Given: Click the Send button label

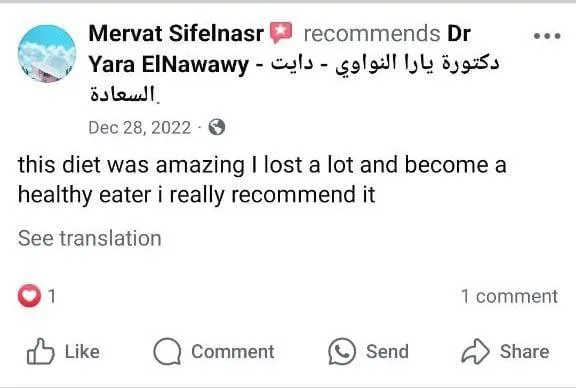Looking at the screenshot, I should [387, 352].
